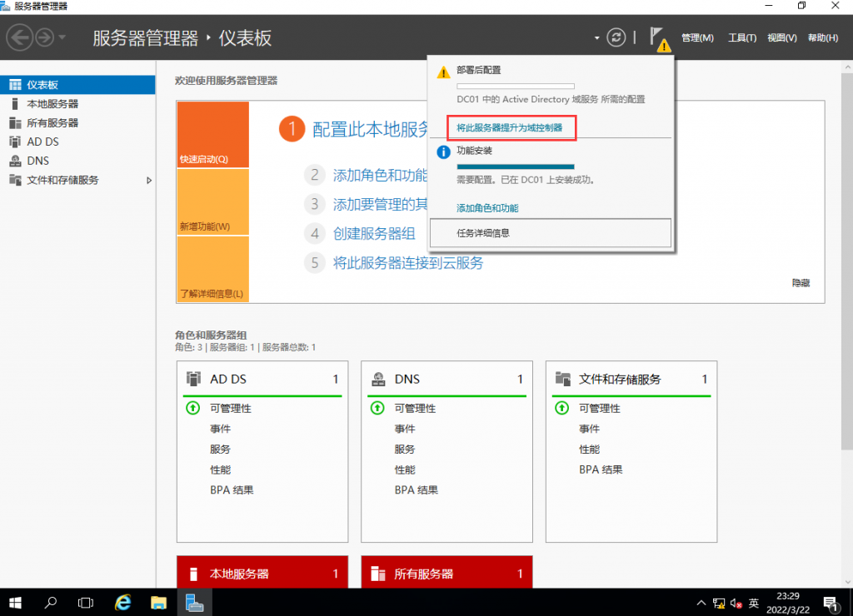The width and height of the screenshot is (853, 616).
Task: Open File Explorer from the taskbar
Action: [x=158, y=603]
